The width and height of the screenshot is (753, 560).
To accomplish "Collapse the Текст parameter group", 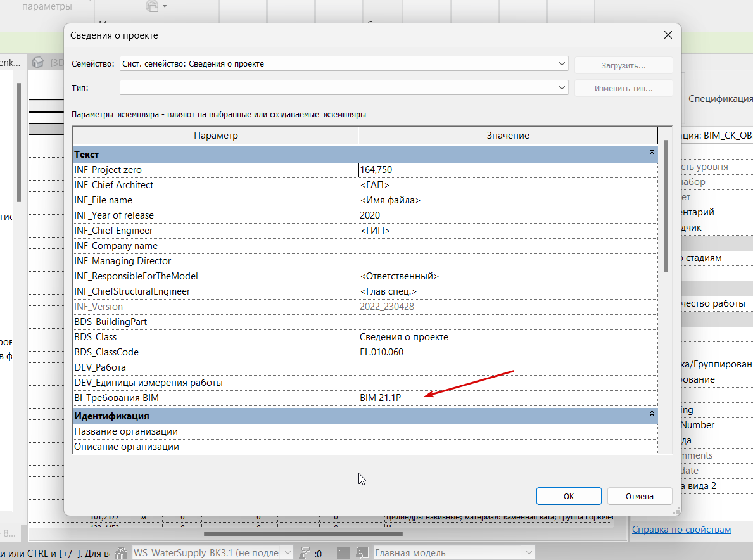I will click(652, 152).
